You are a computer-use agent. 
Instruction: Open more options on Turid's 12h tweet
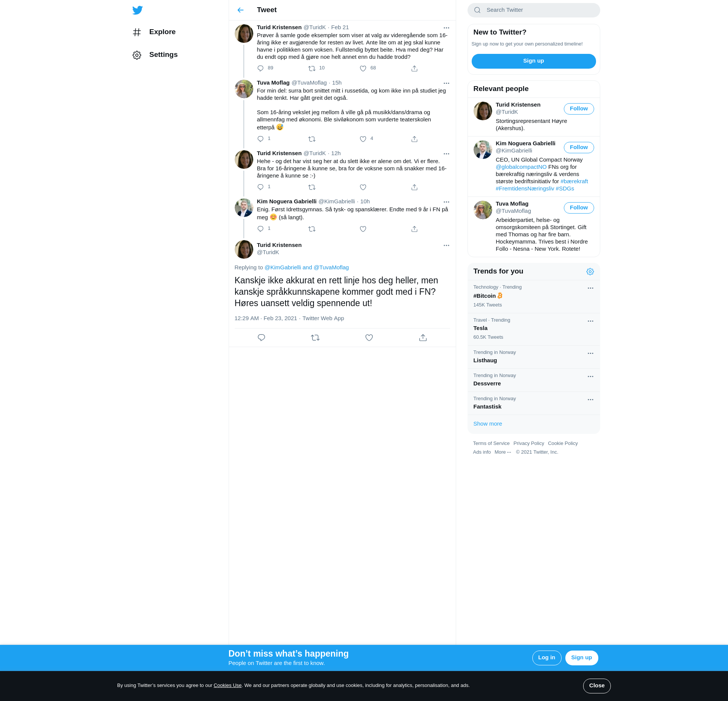point(446,154)
